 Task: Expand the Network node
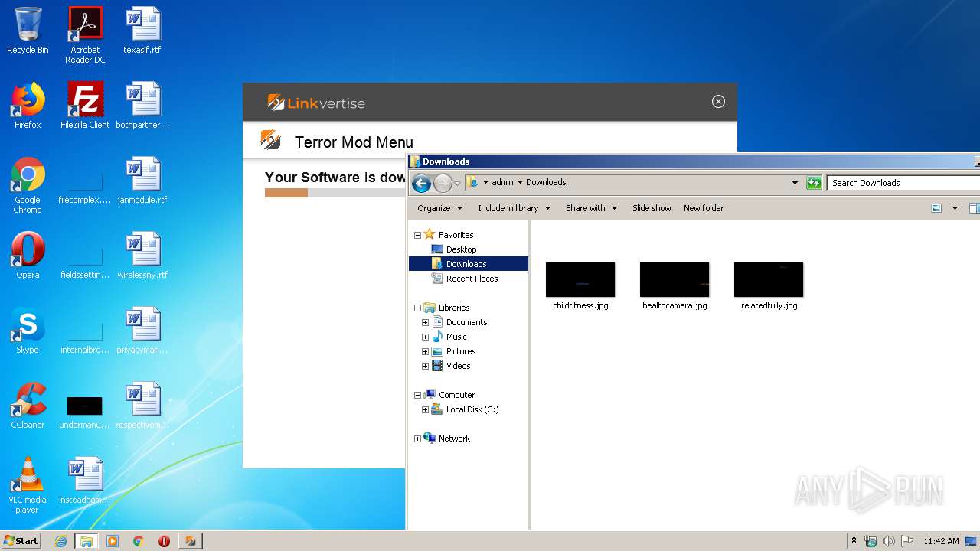[417, 439]
